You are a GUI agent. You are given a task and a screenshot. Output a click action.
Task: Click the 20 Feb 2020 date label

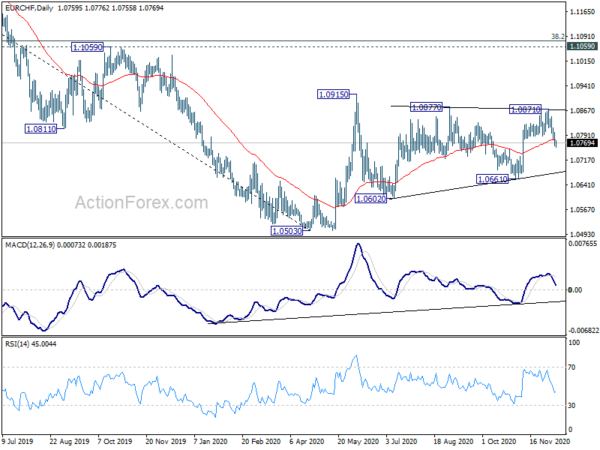tap(261, 441)
